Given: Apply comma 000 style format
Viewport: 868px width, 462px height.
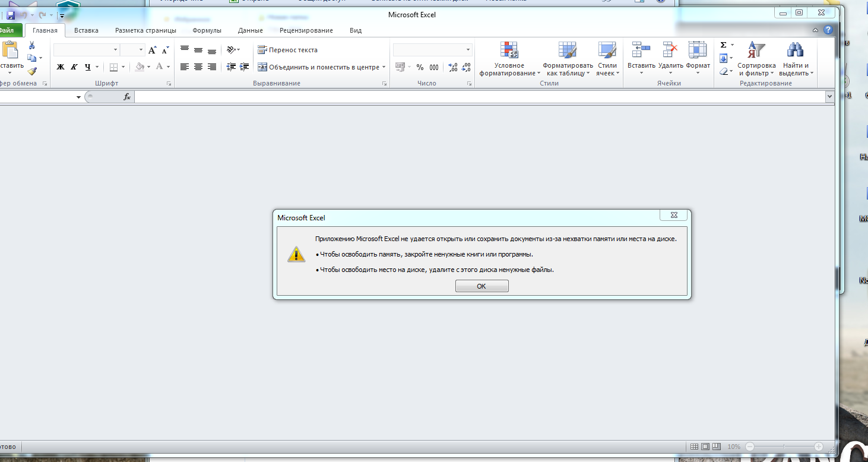Looking at the screenshot, I should pos(434,67).
